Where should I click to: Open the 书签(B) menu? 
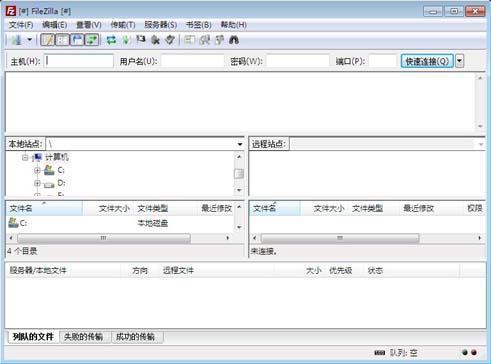199,25
